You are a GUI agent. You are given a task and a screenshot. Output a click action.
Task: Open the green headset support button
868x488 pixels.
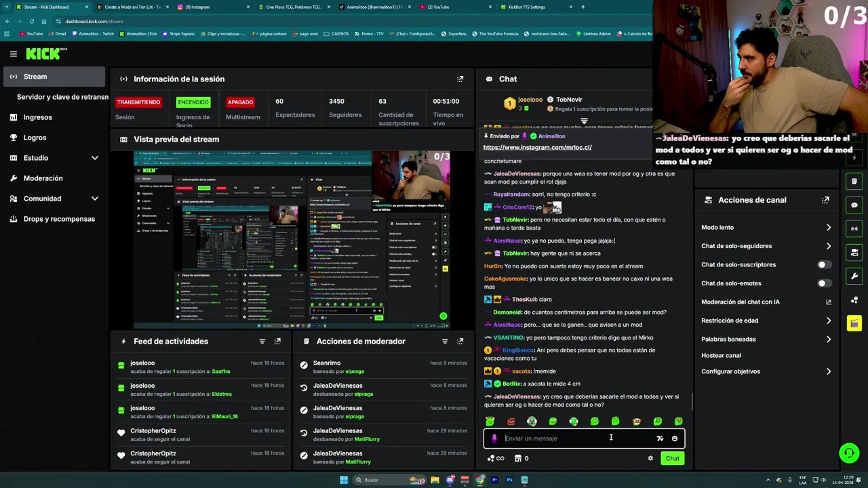pyautogui.click(x=848, y=452)
